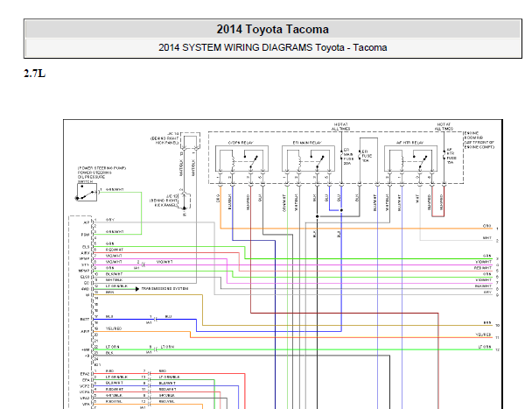Click the power steering oil pressure switch symbol
Image resolution: width=532 pixels, height=409 pixels.
click(x=87, y=193)
